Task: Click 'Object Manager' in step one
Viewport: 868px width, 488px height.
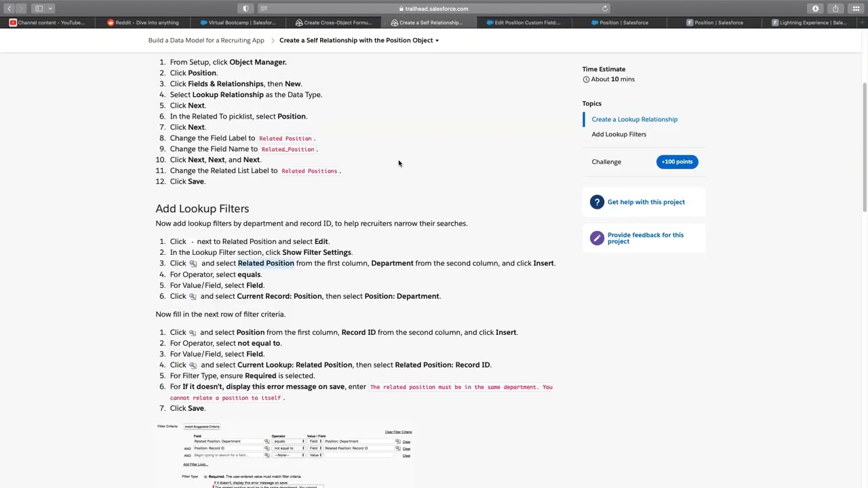Action: [x=258, y=62]
